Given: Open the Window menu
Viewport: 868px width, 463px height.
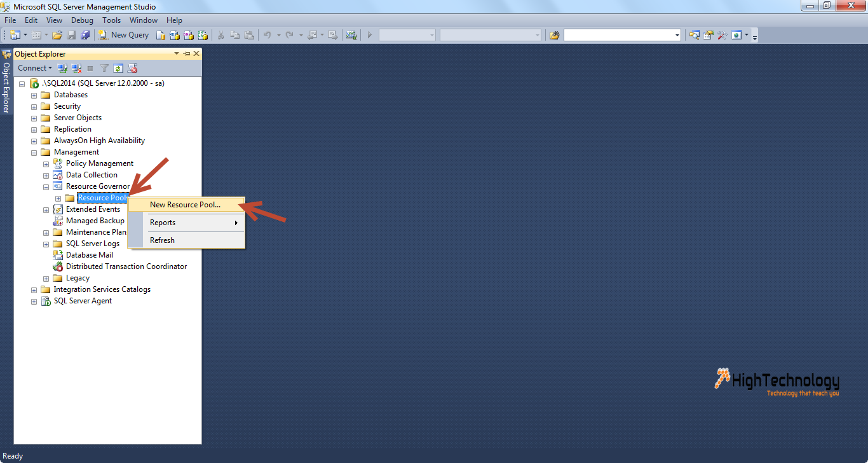Looking at the screenshot, I should (144, 20).
